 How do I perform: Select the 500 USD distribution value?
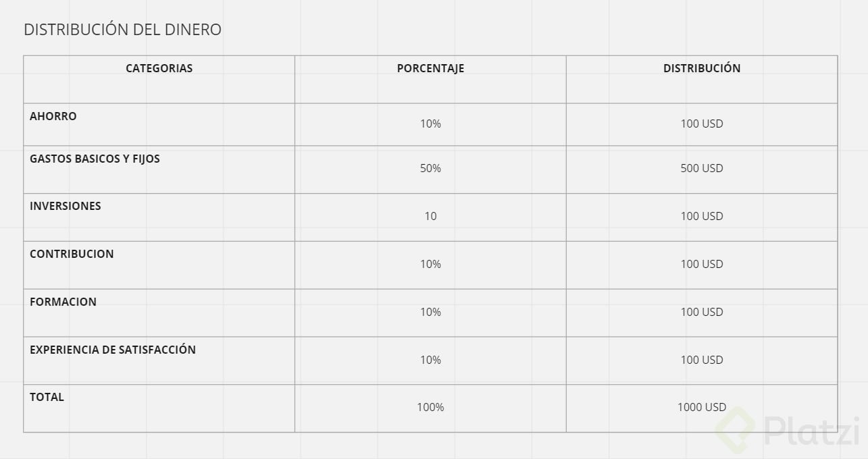coord(702,168)
